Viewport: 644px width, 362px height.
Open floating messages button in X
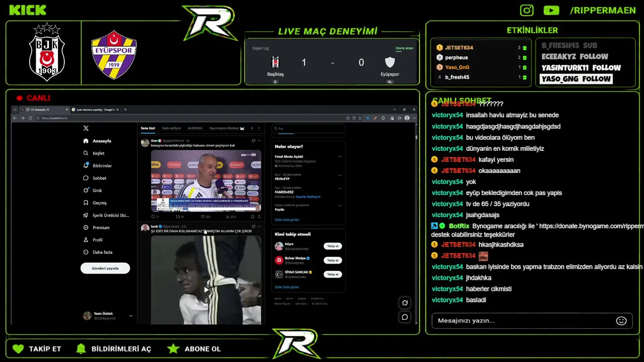pyautogui.click(x=405, y=317)
